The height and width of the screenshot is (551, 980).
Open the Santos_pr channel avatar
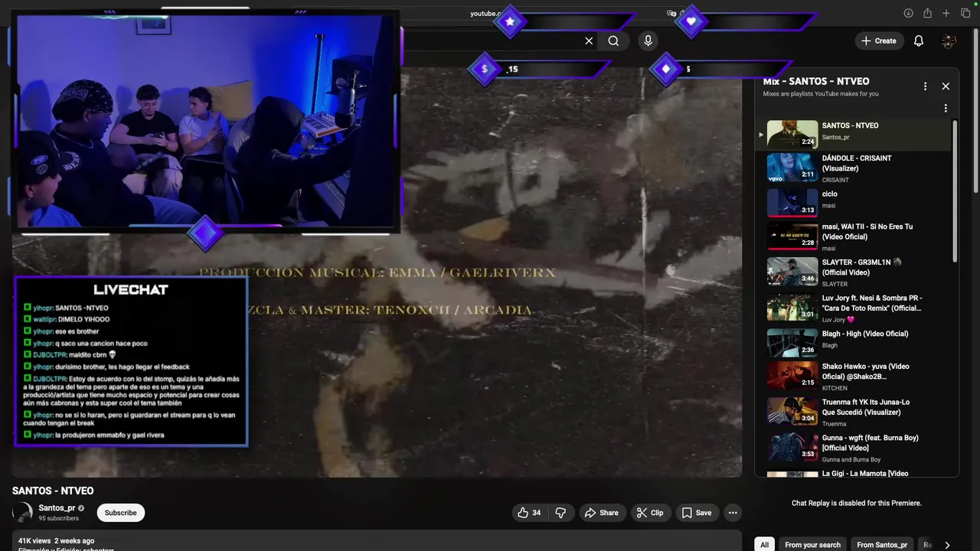22,513
